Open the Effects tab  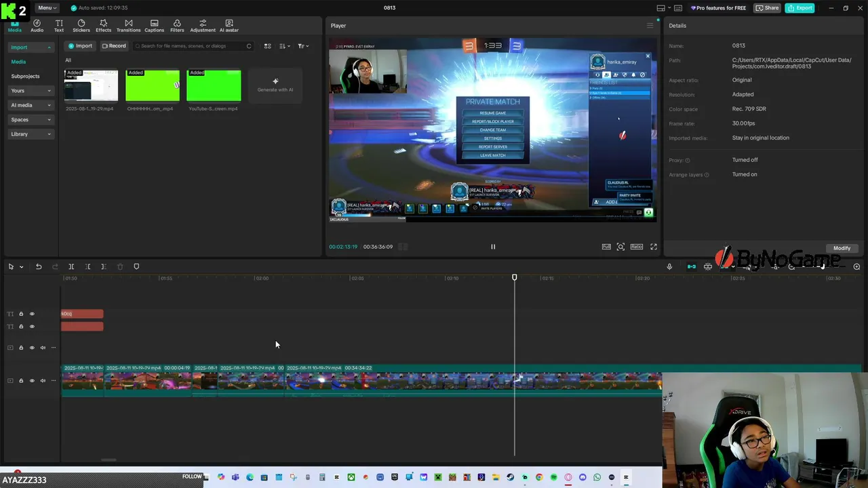104,26
